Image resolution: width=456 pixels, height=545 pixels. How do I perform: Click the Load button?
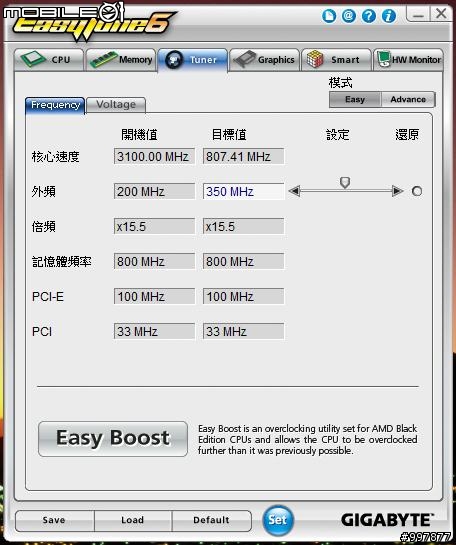(132, 520)
